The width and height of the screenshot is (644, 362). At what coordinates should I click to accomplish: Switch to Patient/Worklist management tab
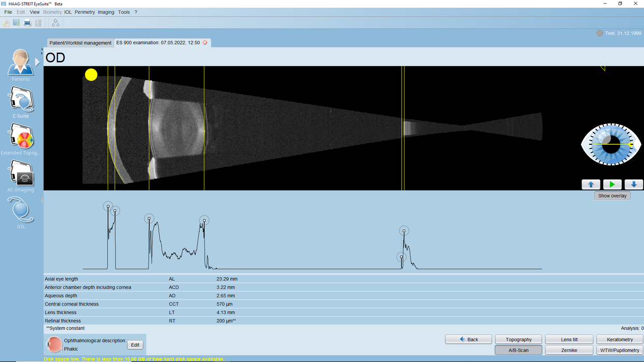[x=80, y=43]
